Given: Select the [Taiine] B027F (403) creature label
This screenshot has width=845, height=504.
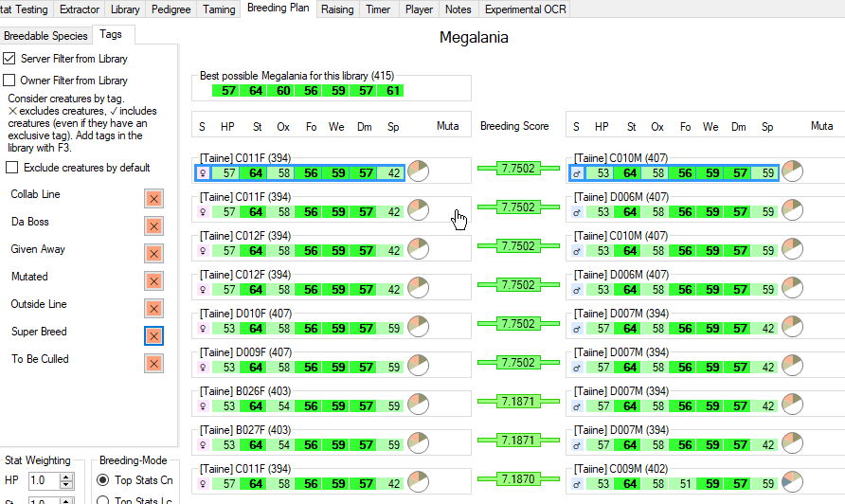Looking at the screenshot, I should (245, 429).
